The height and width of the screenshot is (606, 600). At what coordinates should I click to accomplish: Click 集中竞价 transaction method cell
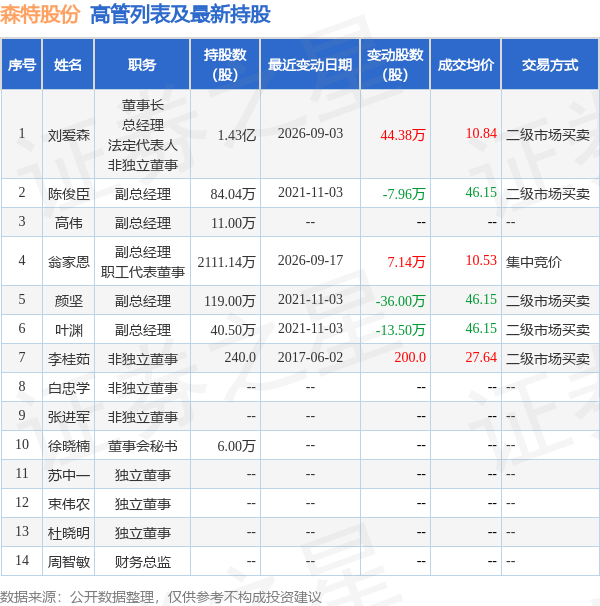coord(534,262)
